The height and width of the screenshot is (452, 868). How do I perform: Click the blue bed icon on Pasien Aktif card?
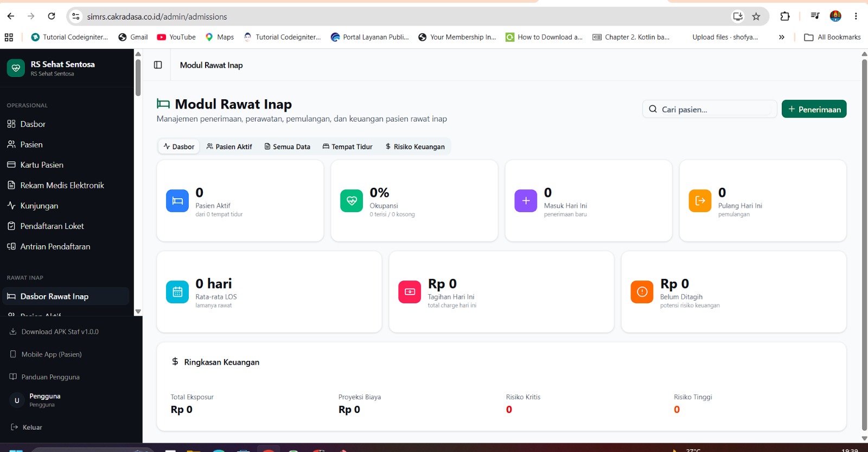[x=177, y=201]
